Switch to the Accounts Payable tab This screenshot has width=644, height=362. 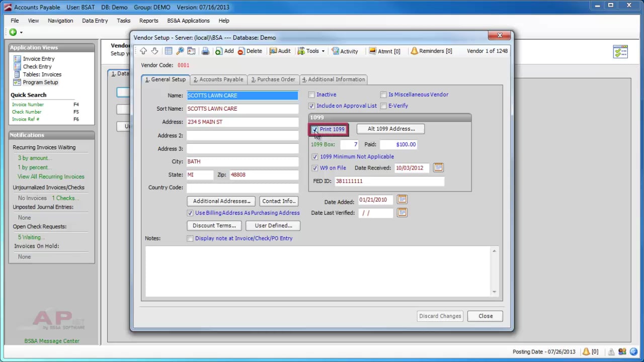[218, 79]
